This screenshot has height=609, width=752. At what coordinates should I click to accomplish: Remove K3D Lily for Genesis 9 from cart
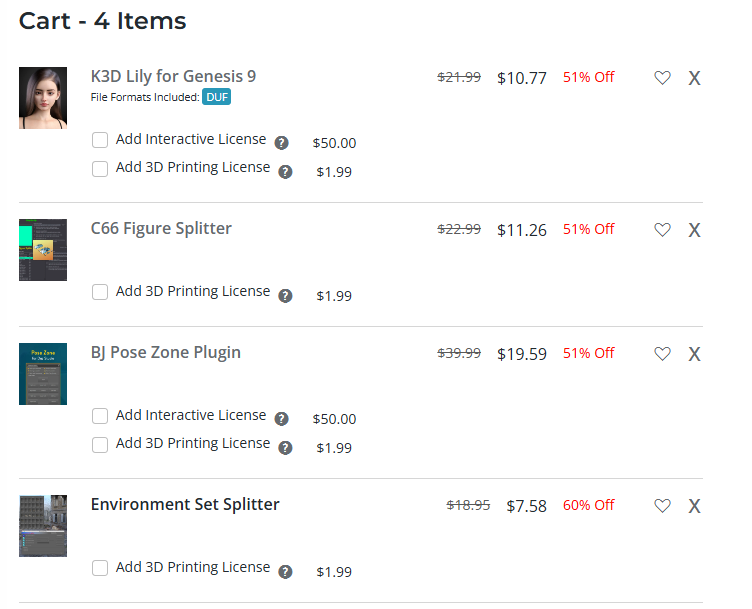pyautogui.click(x=694, y=78)
